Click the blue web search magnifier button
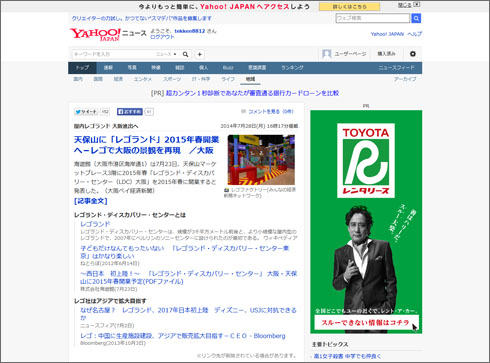 (416, 18)
